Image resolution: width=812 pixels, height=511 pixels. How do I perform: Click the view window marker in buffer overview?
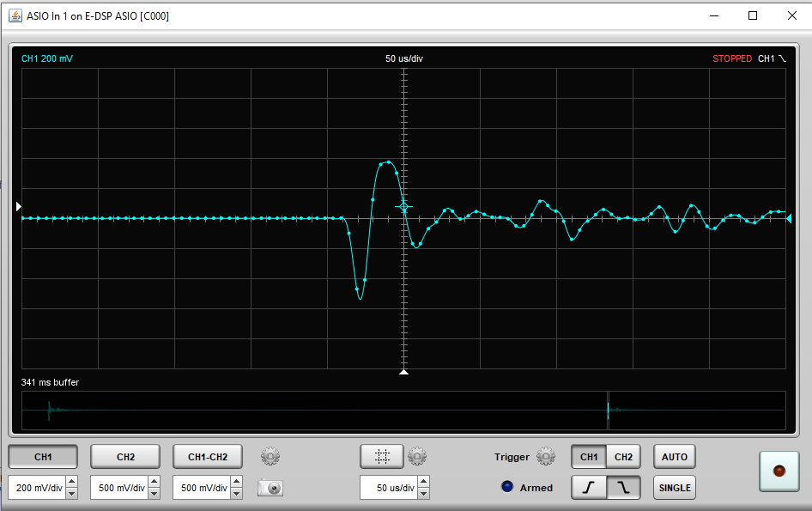[x=608, y=410]
